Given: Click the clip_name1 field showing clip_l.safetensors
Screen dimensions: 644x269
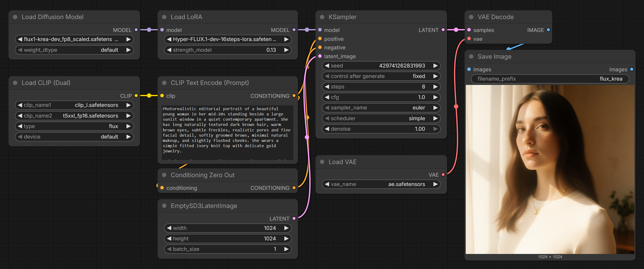Looking at the screenshot, I should (74, 105).
